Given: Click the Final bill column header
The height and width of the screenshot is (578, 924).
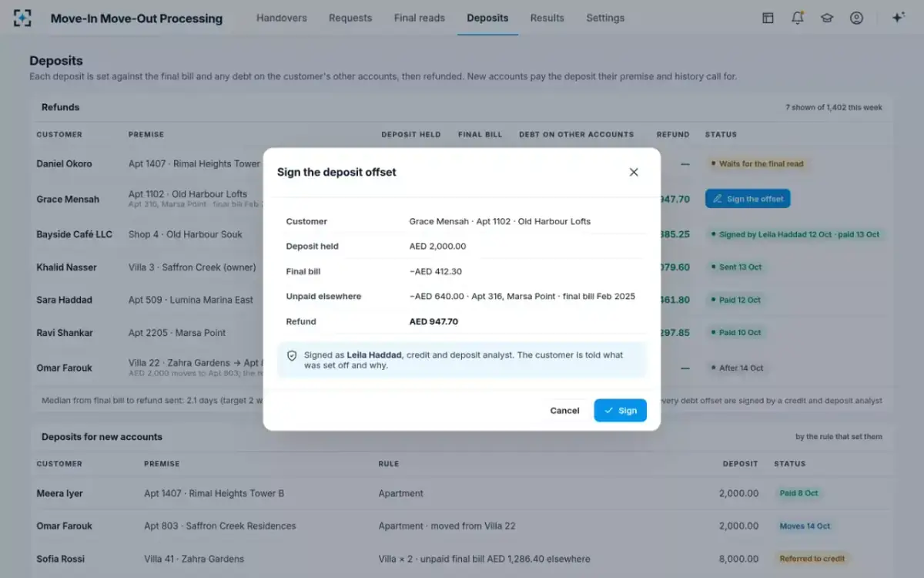Looking at the screenshot, I should point(480,134).
